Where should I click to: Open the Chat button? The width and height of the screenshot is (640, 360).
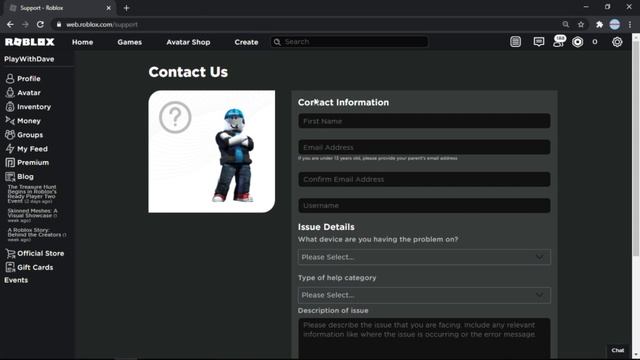[618, 350]
